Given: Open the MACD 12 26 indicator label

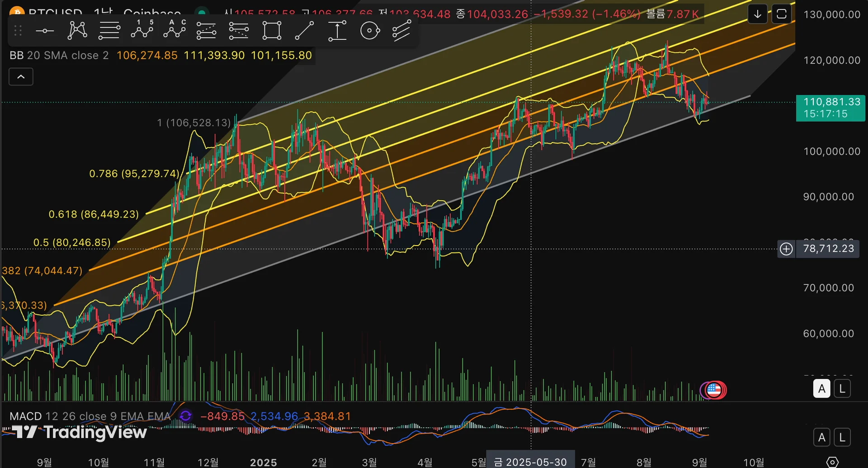Looking at the screenshot, I should pos(90,416).
